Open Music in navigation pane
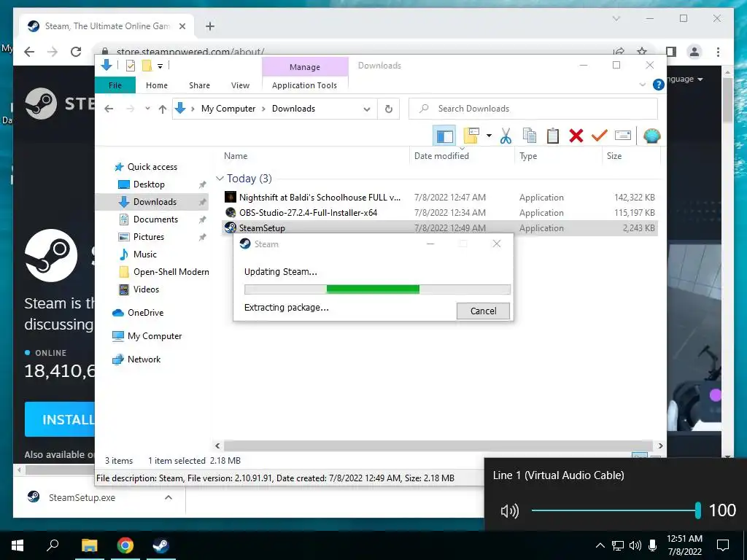This screenshot has height=560, width=747. 145,254
